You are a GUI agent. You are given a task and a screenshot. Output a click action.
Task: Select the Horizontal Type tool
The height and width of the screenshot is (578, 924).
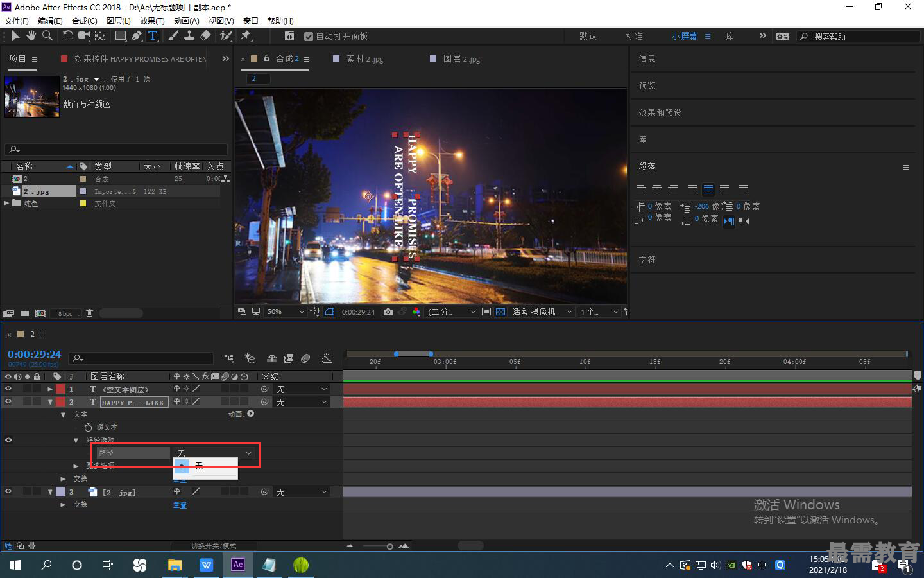153,36
